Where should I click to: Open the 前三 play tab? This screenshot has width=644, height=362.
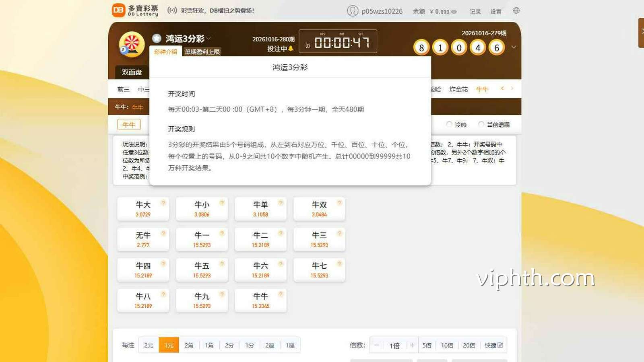[124, 89]
